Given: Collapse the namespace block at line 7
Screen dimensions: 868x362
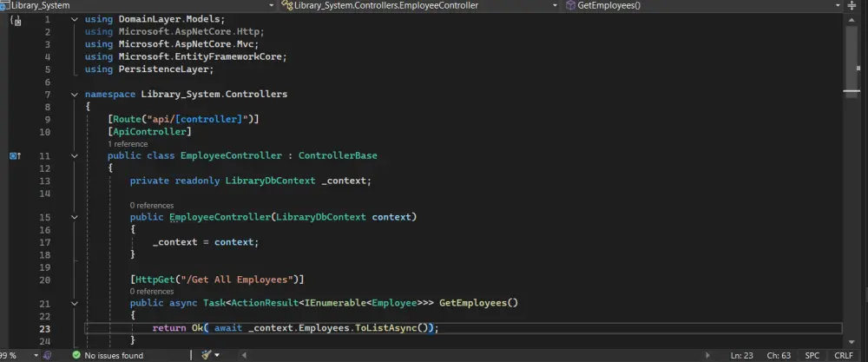Looking at the screenshot, I should (74, 95).
